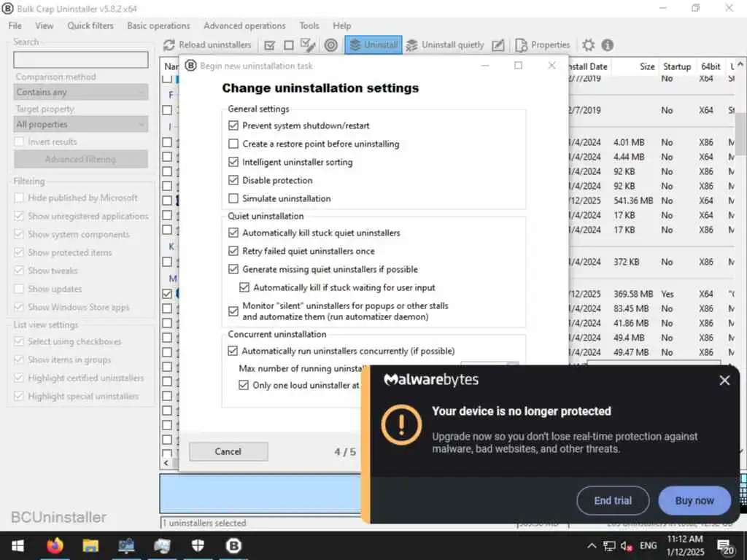The height and width of the screenshot is (560, 747).
Task: Click the white shield taskbar icon
Action: [198, 545]
